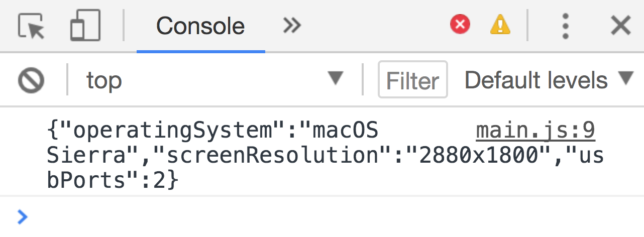Click the red error indicator icon
644x237 pixels.
[460, 25]
